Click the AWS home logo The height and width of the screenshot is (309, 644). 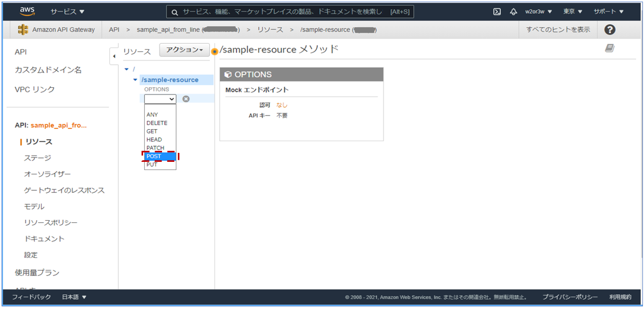(27, 11)
